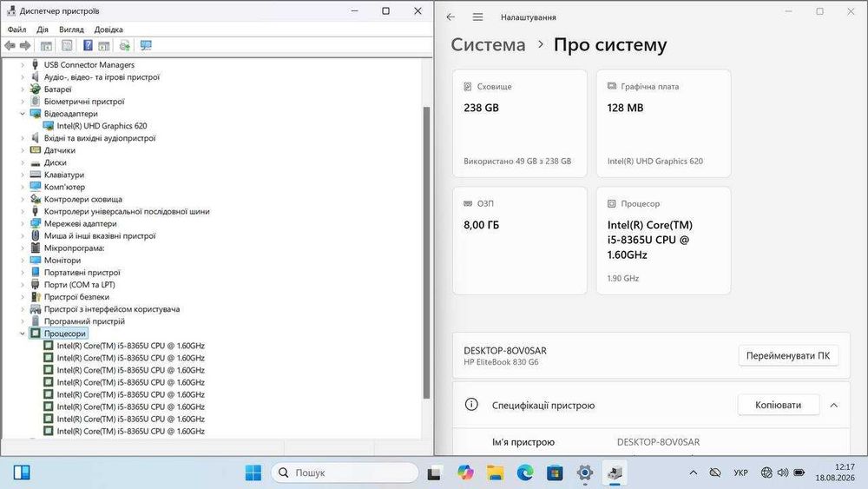Click the Device Manager vertical scrollbar
Screen dimensions: 868x489
[x=426, y=252]
